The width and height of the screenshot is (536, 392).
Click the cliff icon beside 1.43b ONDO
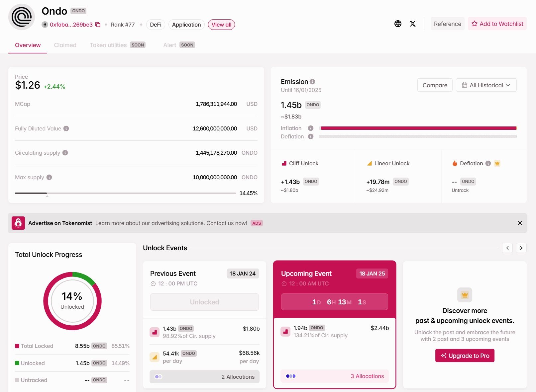pyautogui.click(x=155, y=332)
